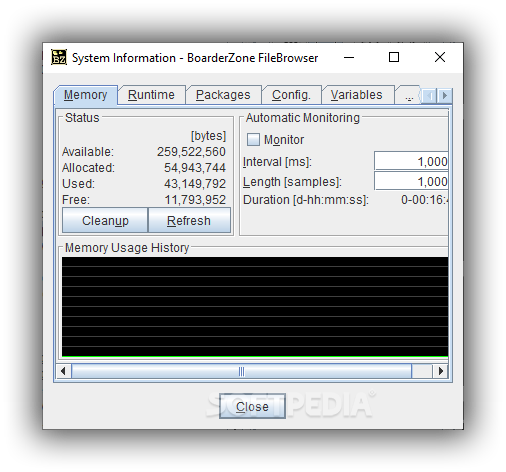Click the Duration value 0-00:16

click(424, 200)
